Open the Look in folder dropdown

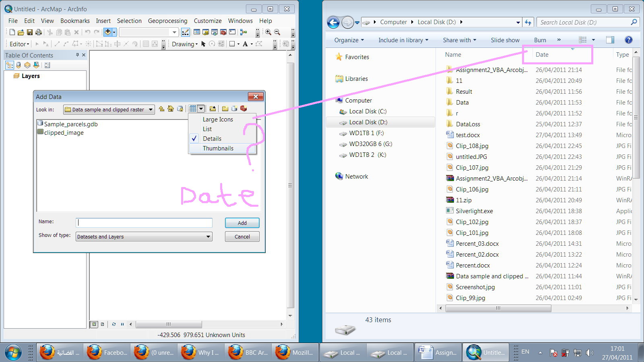pyautogui.click(x=151, y=109)
